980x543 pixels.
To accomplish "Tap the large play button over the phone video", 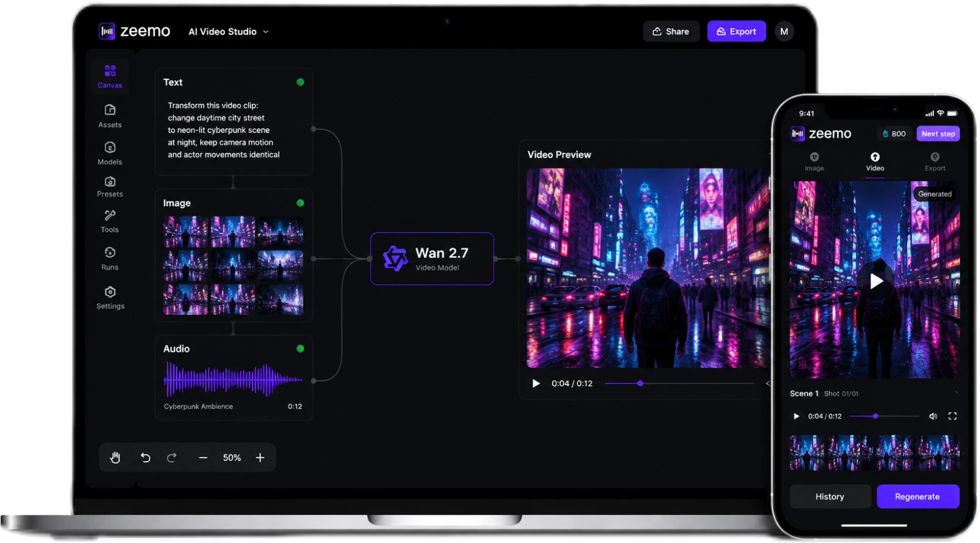I will pos(876,281).
